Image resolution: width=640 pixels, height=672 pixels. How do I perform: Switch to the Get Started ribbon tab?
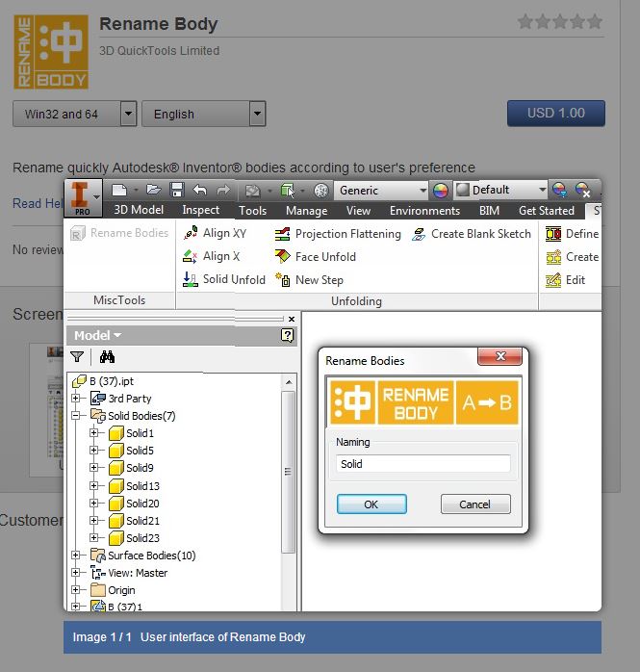coord(547,211)
